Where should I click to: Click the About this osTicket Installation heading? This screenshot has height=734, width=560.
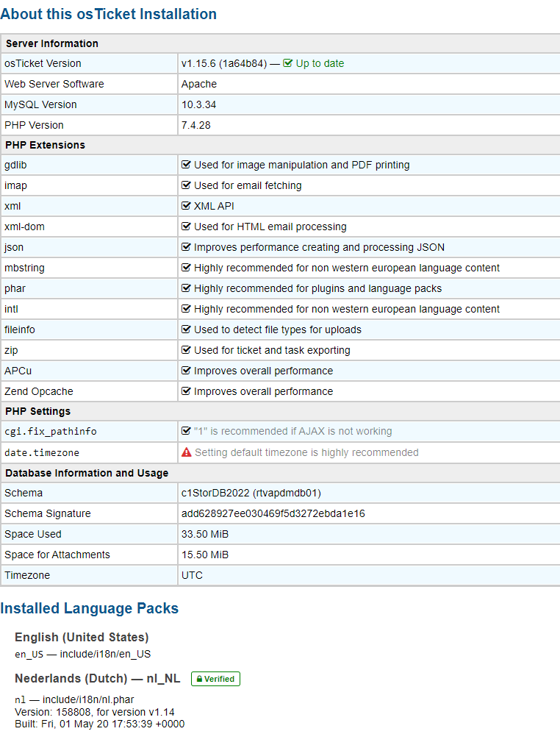[x=109, y=14]
